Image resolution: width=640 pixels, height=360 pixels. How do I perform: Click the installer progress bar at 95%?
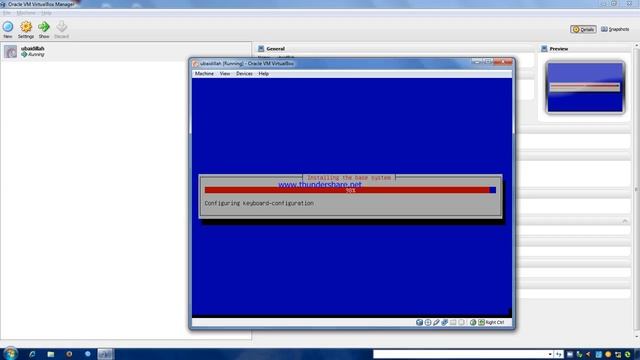pyautogui.click(x=350, y=190)
